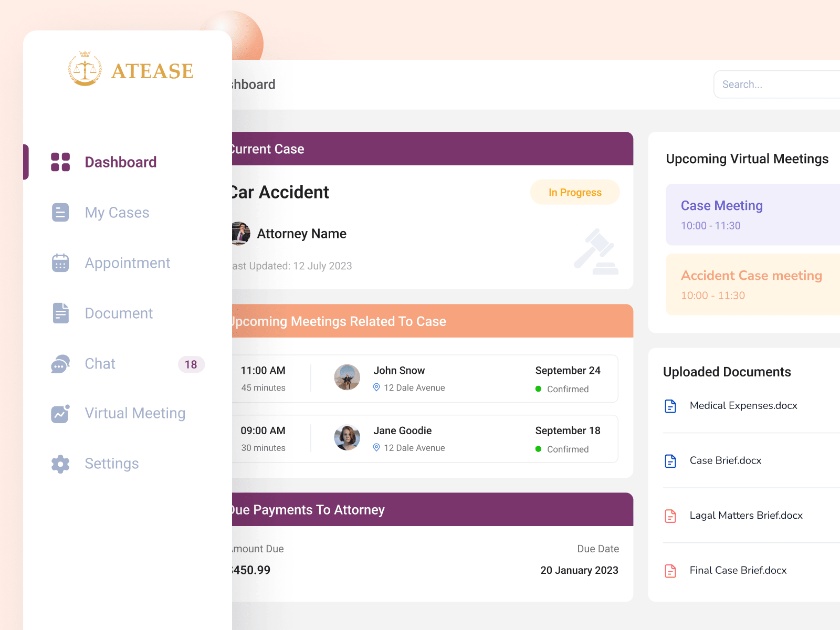Select John Snow's profile photo
840x630 pixels.
347,377
